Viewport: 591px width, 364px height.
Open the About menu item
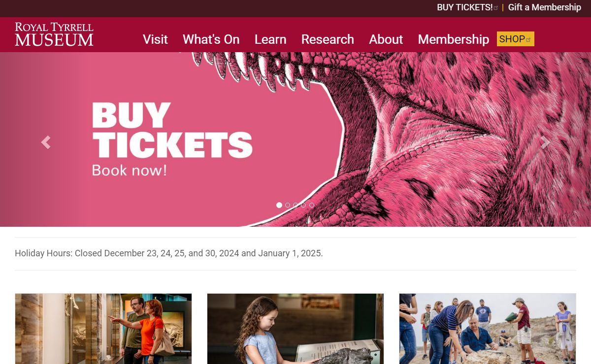click(386, 39)
